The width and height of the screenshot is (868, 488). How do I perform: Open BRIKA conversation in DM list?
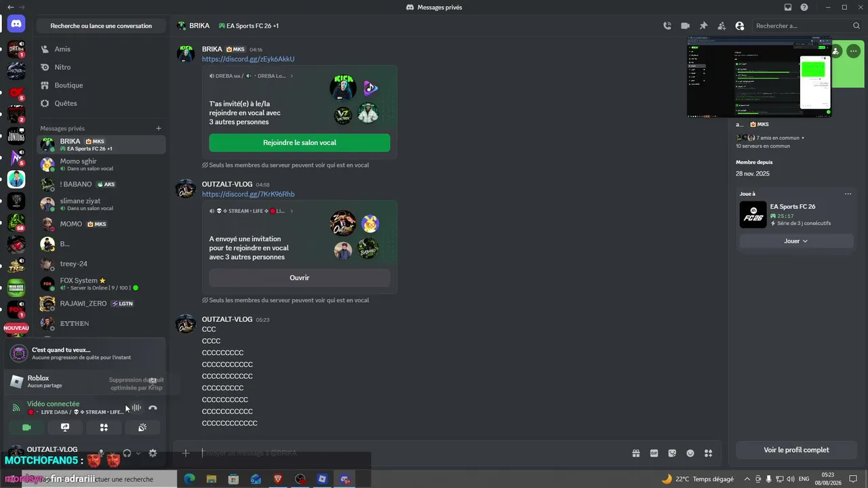101,144
